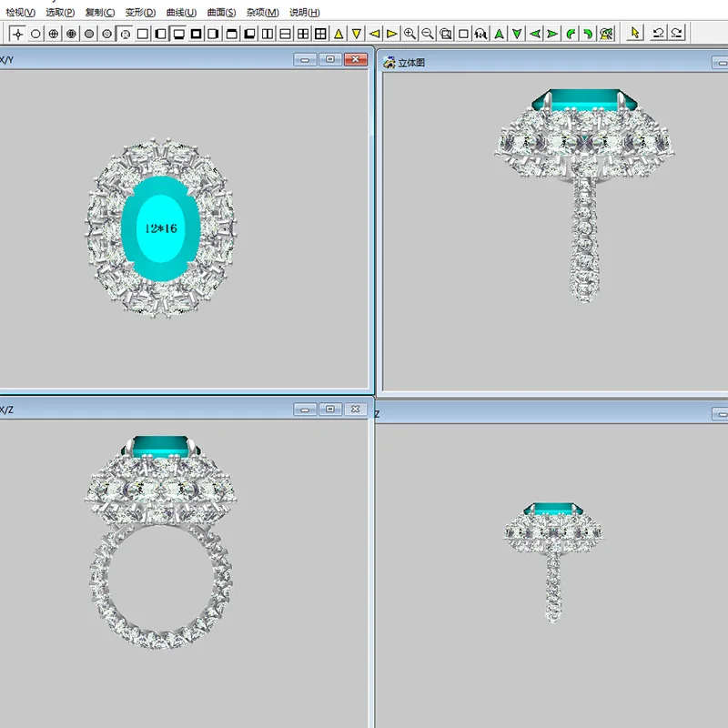728x728 pixels.
Task: Open the 曲线(U) menu
Action: coord(181,13)
